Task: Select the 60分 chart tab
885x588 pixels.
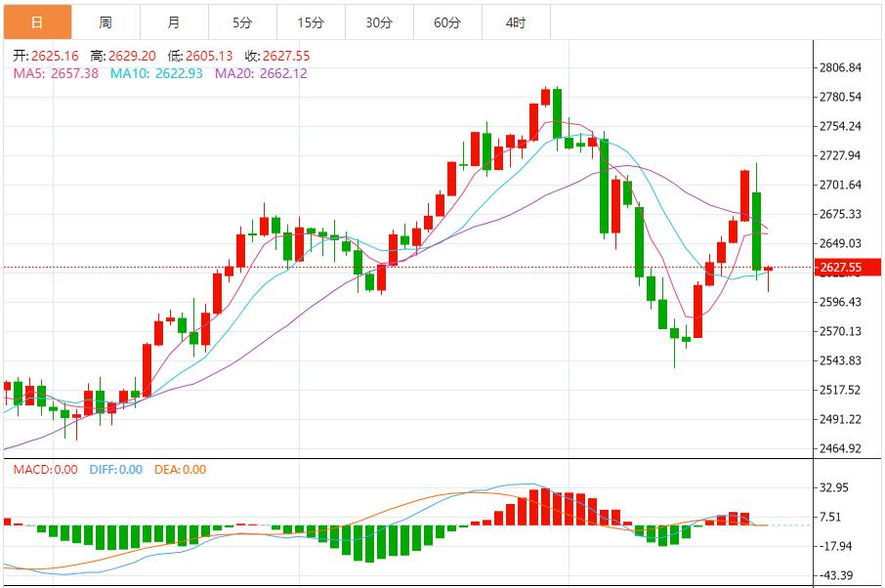Action: (447, 22)
